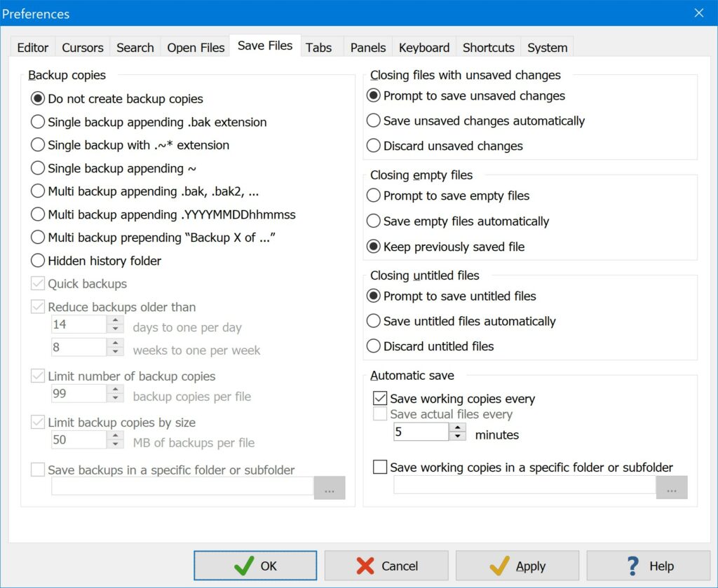This screenshot has width=718, height=588.
Task: Switch to the Panels tab
Action: pos(368,48)
